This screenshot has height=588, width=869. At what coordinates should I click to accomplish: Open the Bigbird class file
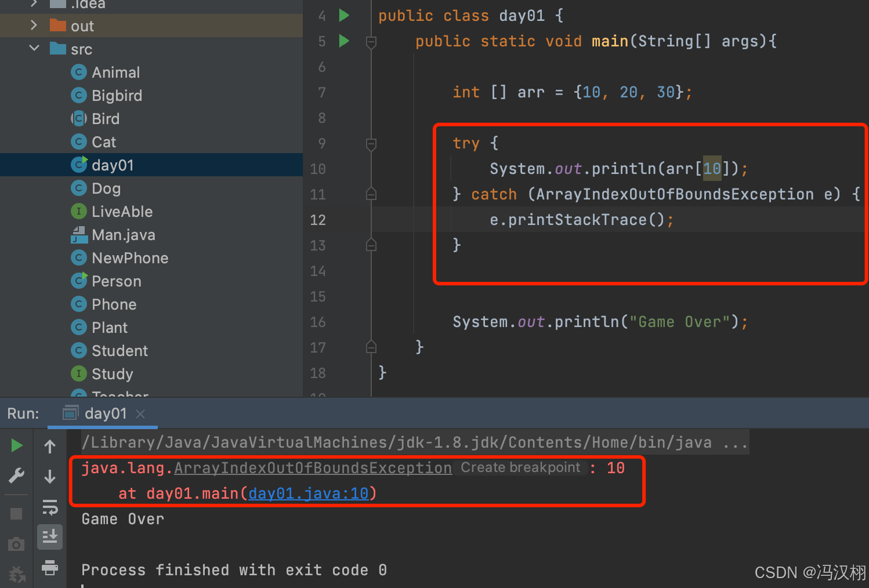[x=117, y=96]
